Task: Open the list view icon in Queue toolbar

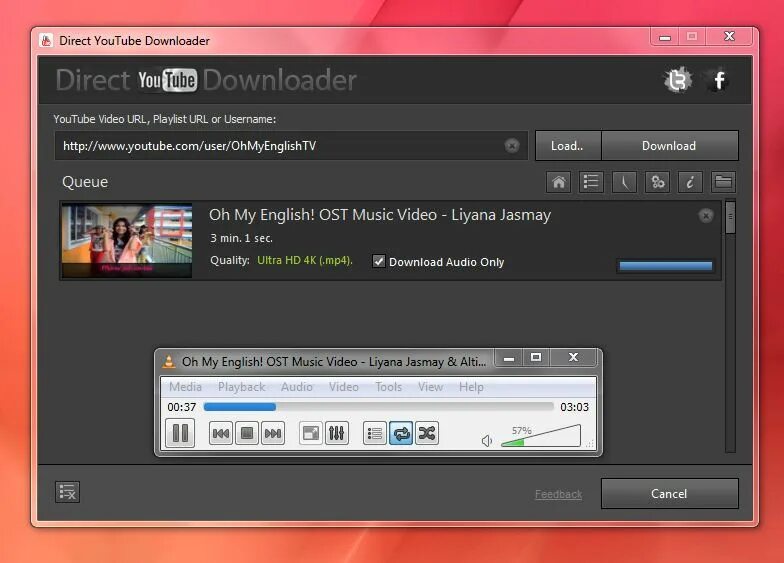Action: (591, 182)
